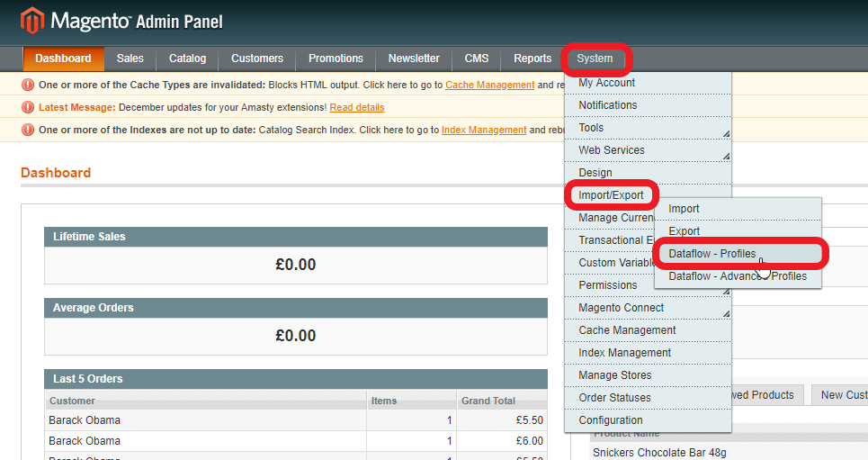Open the Newsletter menu
Image resolution: width=868 pixels, height=460 pixels.
pos(414,59)
